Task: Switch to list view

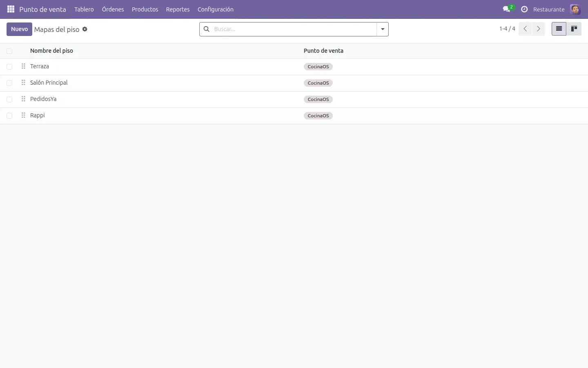Action: (559, 29)
